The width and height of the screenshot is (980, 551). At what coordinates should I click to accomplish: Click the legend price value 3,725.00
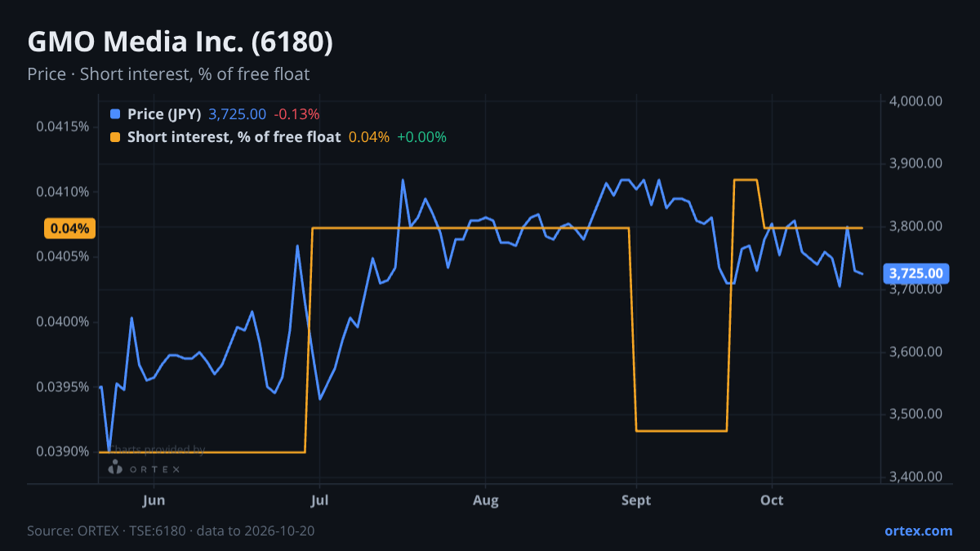[x=237, y=114]
